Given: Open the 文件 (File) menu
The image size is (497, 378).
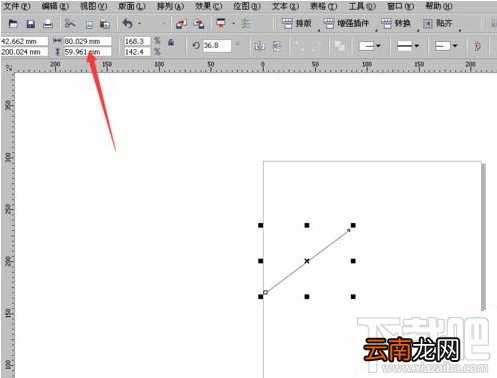Looking at the screenshot, I should click(16, 6).
